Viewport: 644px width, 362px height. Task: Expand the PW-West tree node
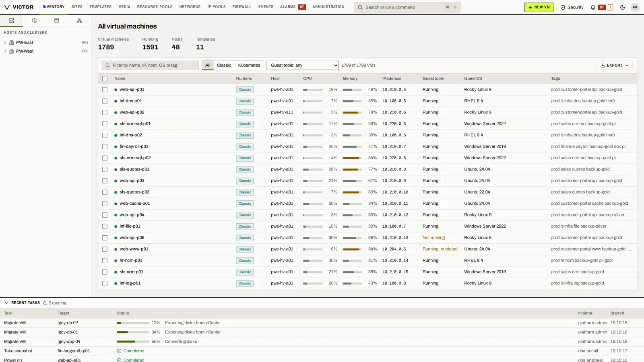pyautogui.click(x=5, y=51)
